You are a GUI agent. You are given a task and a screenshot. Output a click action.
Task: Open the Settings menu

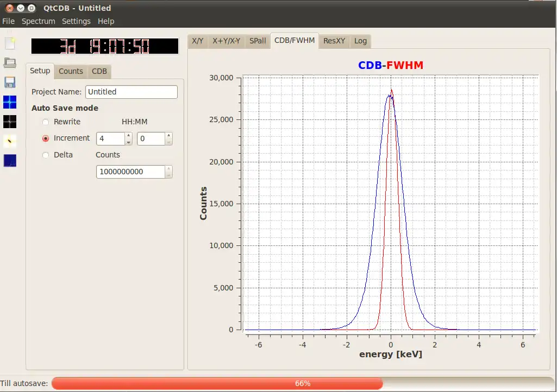76,21
